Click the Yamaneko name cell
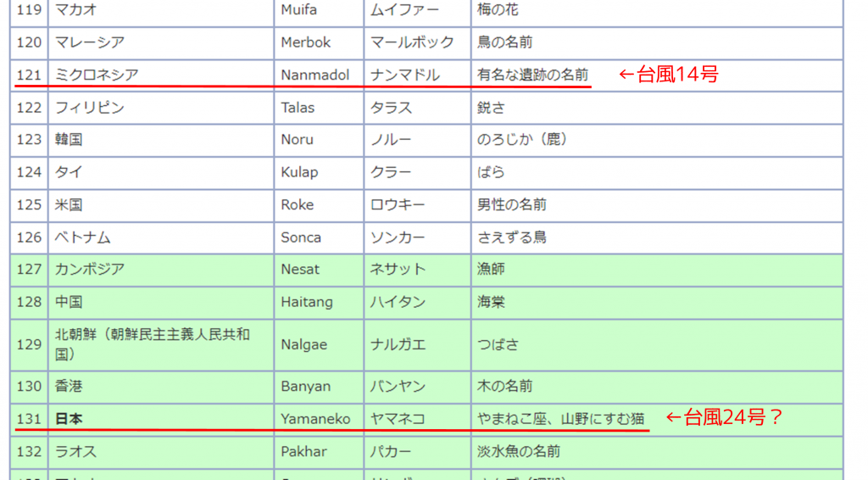Viewport: 868px width, 480px height. (315, 419)
